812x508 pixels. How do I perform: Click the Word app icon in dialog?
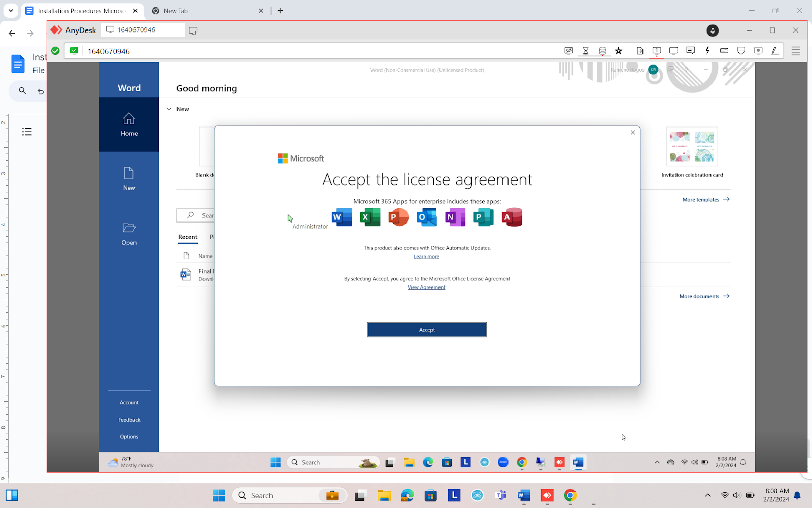[342, 217]
